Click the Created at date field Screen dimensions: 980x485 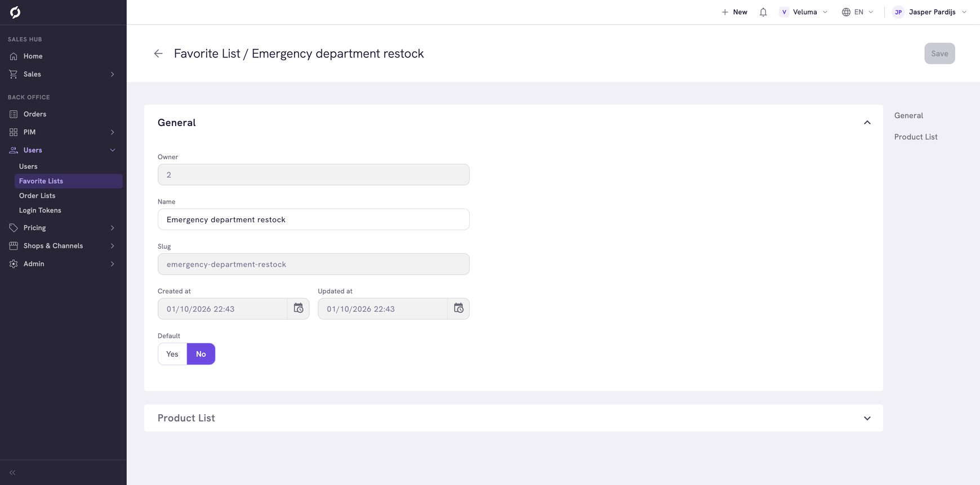(x=222, y=309)
